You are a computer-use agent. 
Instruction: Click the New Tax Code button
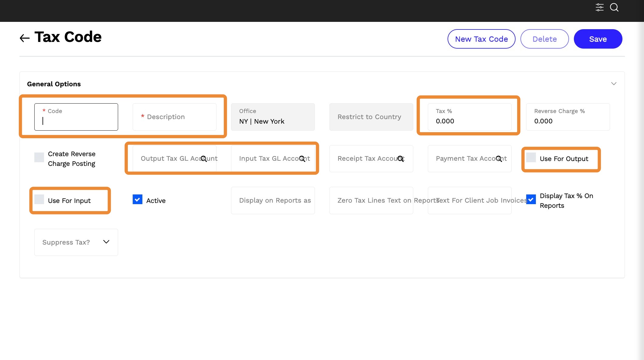tap(481, 39)
